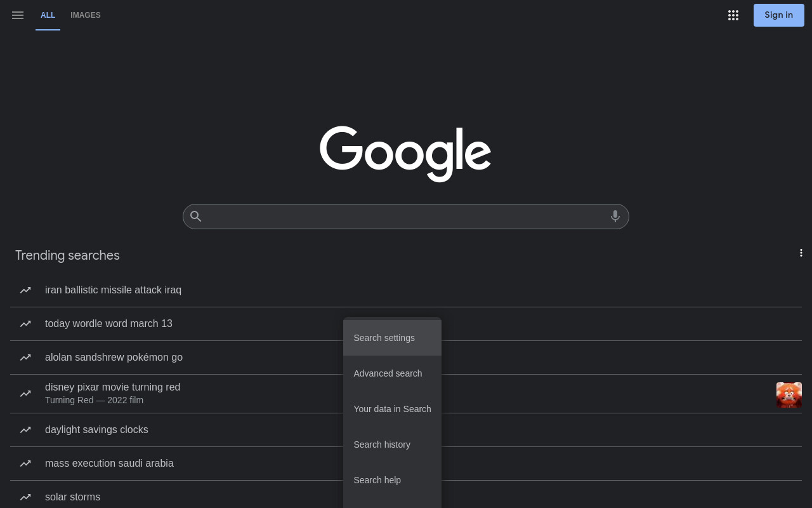Choose Advanced search from menu

click(392, 373)
